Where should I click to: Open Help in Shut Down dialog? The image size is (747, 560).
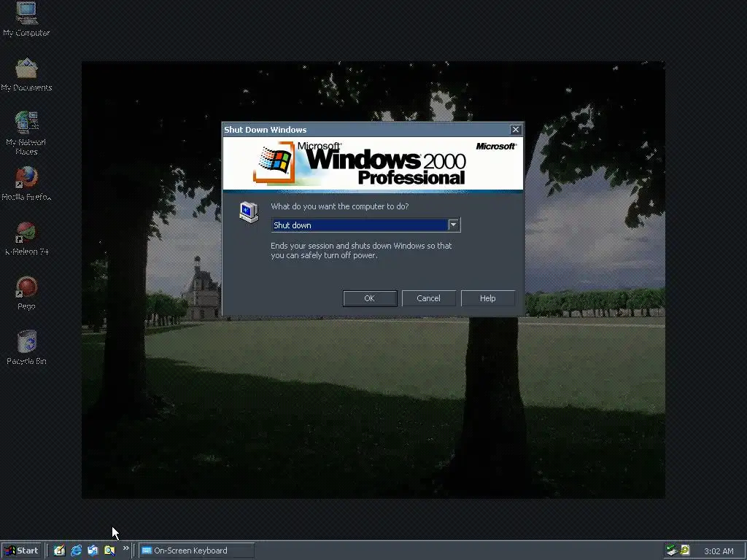(x=487, y=298)
